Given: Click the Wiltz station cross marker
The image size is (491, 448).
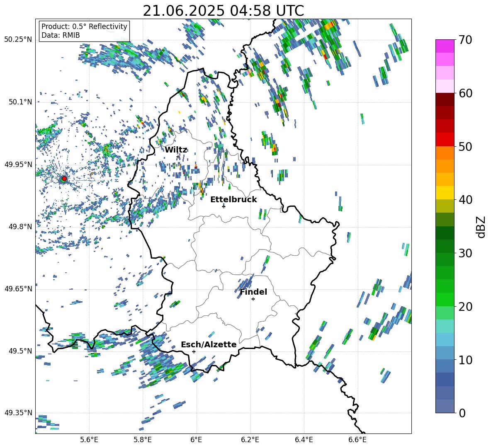Looking at the screenshot, I should pos(178,157).
